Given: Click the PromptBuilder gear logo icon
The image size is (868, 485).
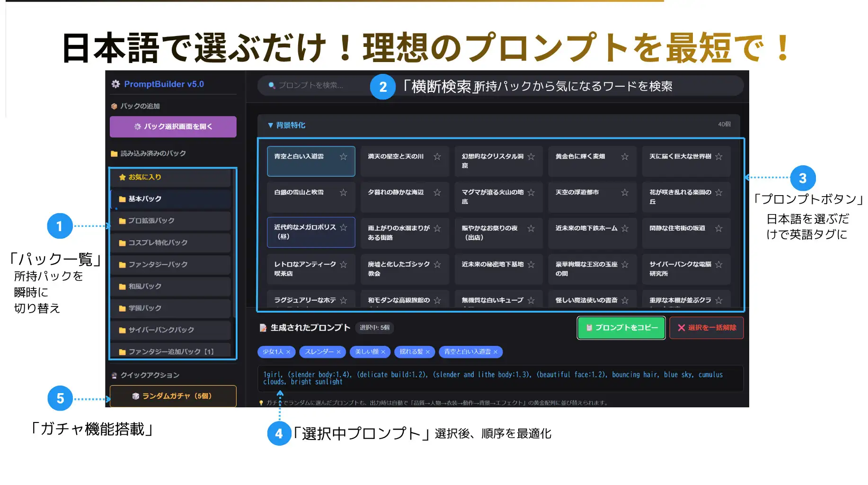Looking at the screenshot, I should click(115, 84).
